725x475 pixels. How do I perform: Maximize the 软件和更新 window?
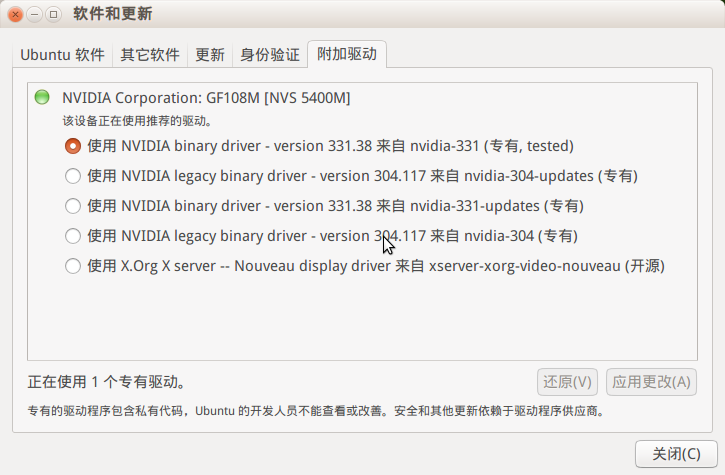(x=54, y=14)
